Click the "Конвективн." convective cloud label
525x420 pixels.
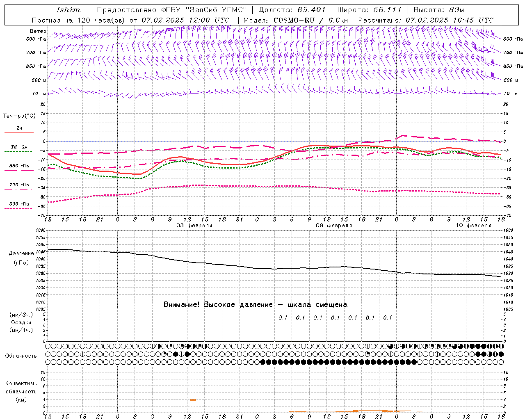[x=21, y=383]
